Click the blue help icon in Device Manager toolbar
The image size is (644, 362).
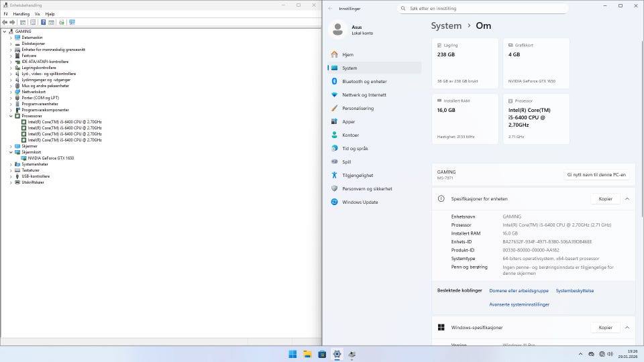pyautogui.click(x=43, y=22)
